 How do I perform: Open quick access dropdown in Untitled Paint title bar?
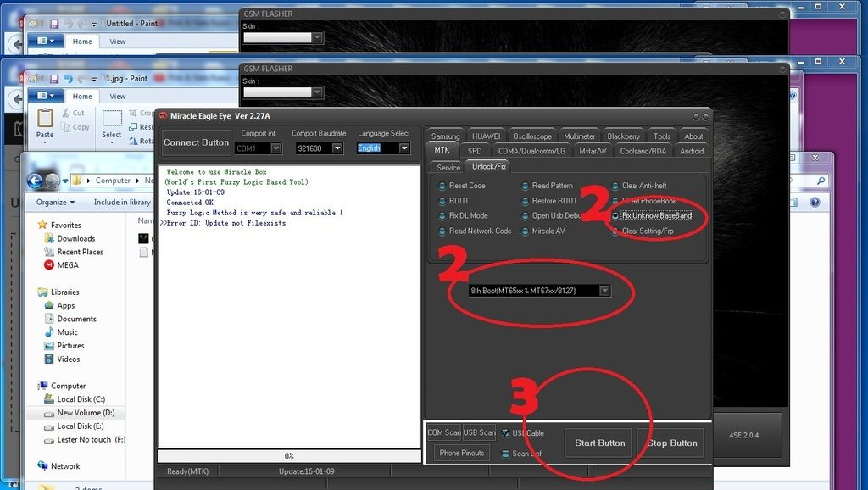pyautogui.click(x=94, y=25)
